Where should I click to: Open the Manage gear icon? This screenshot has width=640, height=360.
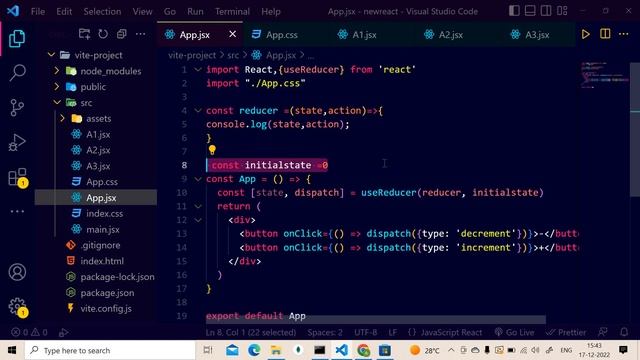18,307
